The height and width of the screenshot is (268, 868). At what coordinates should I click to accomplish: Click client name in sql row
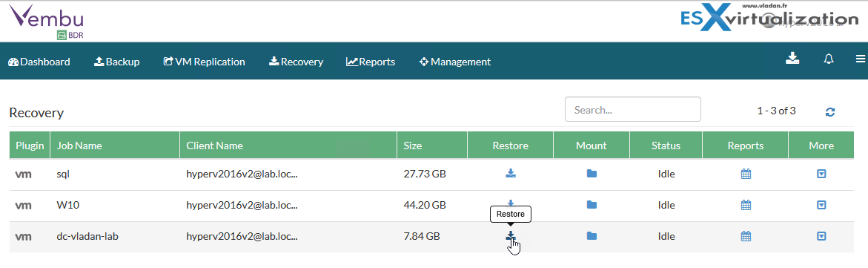click(x=242, y=174)
